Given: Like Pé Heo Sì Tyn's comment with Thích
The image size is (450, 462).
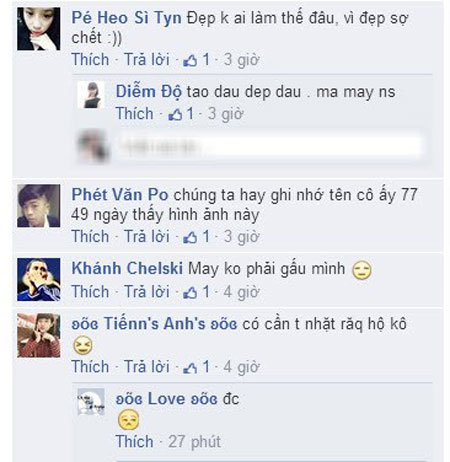Looking at the screenshot, I should [x=90, y=60].
